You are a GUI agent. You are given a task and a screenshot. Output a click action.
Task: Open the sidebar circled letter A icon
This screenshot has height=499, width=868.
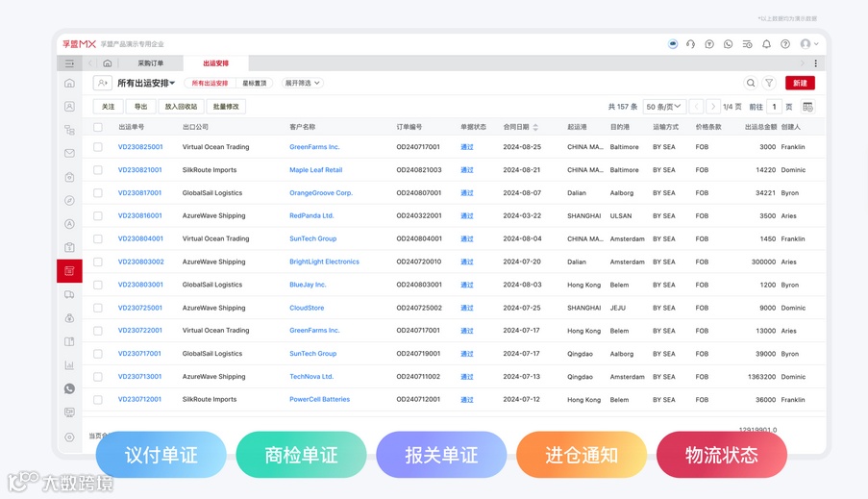tap(69, 224)
